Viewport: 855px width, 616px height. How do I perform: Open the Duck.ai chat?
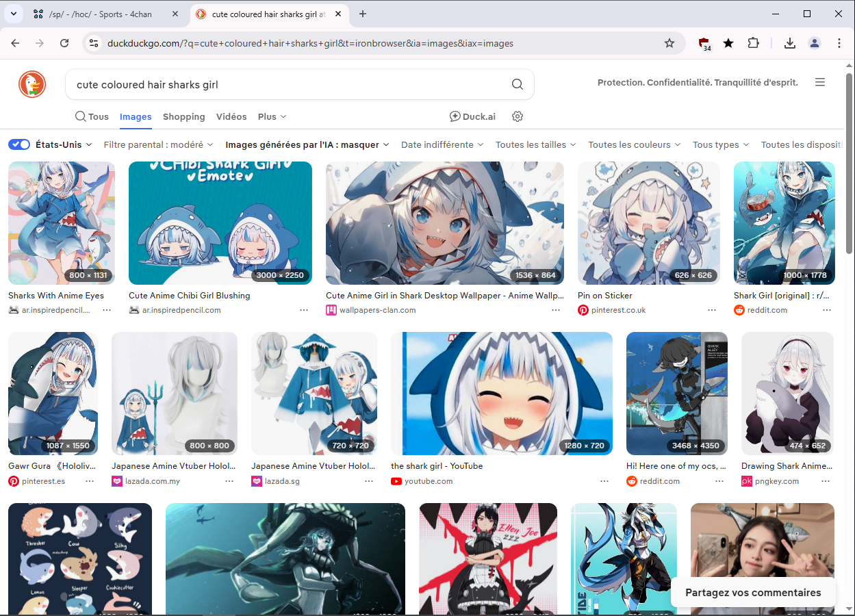point(472,116)
